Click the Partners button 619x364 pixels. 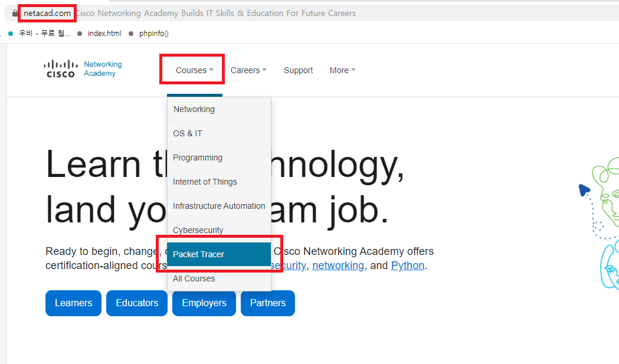pyautogui.click(x=268, y=303)
